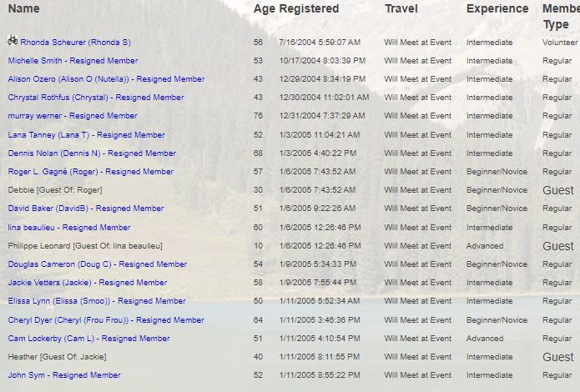This screenshot has height=392, width=580.
Task: Click murray werner resigned member link
Action: coord(73,116)
